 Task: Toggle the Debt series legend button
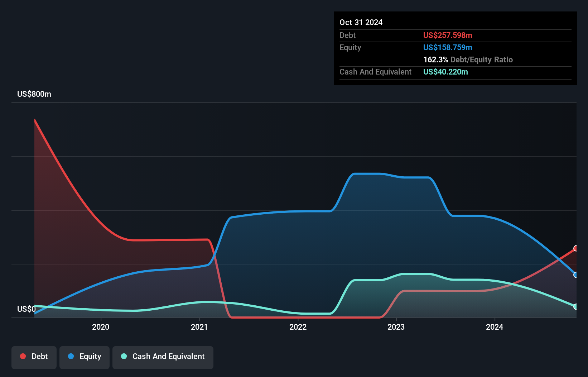(34, 357)
